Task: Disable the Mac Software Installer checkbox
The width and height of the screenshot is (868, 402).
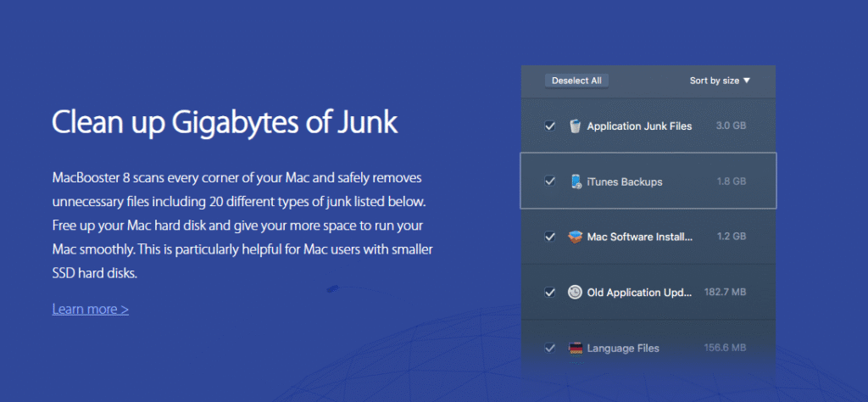Action: pos(550,237)
